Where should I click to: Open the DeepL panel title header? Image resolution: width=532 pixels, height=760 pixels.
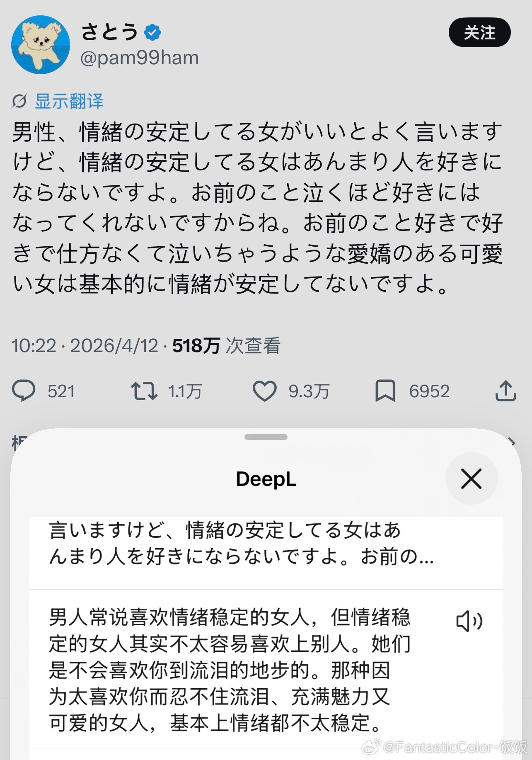pyautogui.click(x=266, y=478)
